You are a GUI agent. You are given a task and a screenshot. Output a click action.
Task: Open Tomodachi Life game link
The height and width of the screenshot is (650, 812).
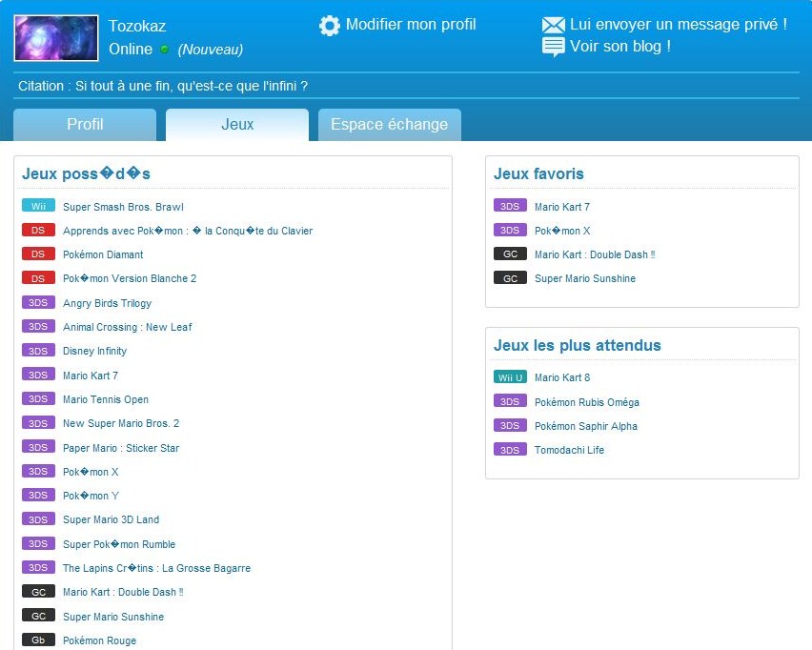(x=570, y=450)
